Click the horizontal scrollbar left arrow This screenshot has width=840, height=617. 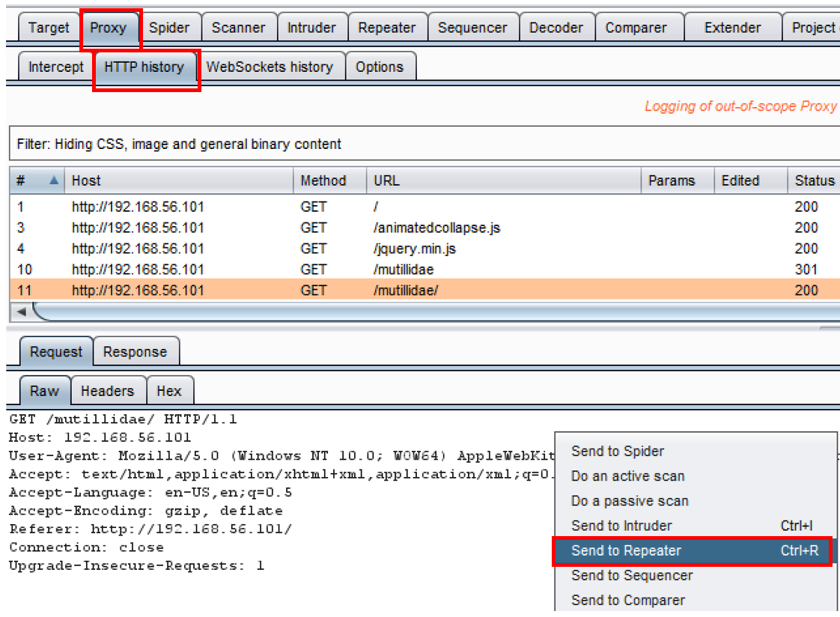[21, 311]
